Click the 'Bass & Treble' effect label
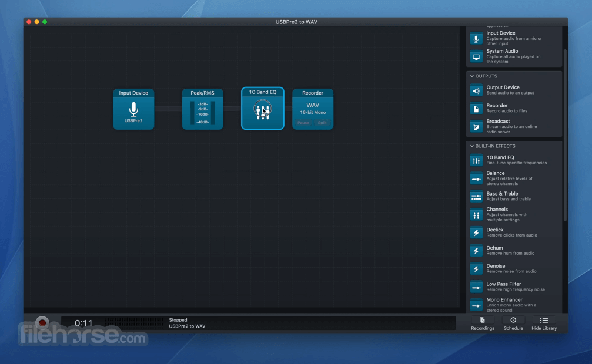 pyautogui.click(x=502, y=194)
